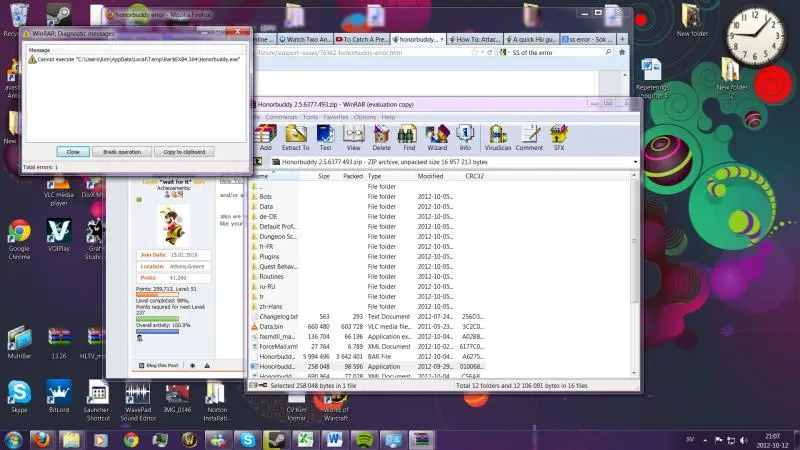The width and height of the screenshot is (800, 450).
Task: Click the Excel icon in the taskbar
Action: [x=305, y=440]
